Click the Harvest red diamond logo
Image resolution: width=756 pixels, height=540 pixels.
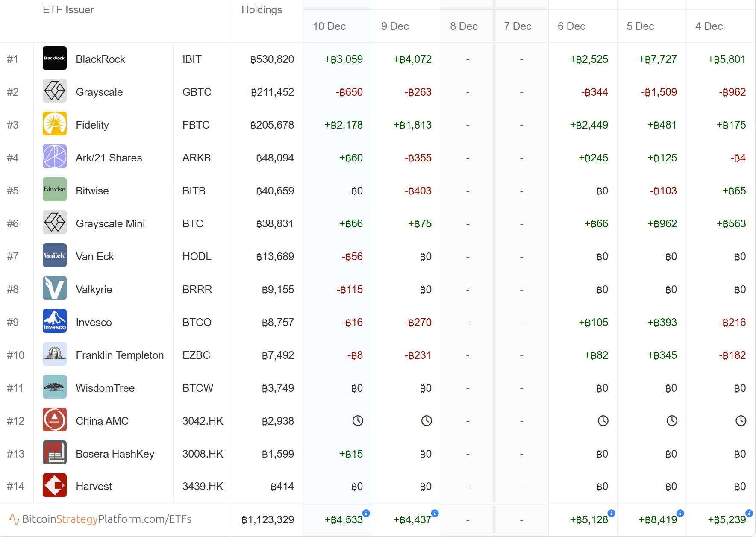[x=55, y=485]
